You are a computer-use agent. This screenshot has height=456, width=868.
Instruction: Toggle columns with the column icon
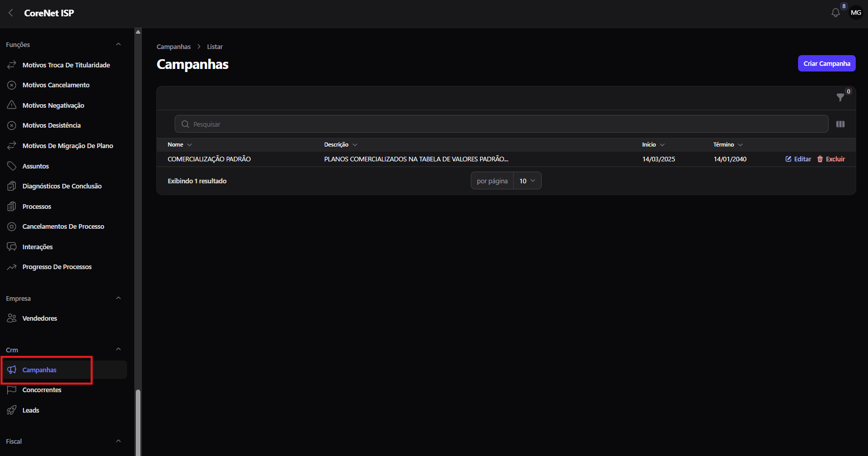840,124
